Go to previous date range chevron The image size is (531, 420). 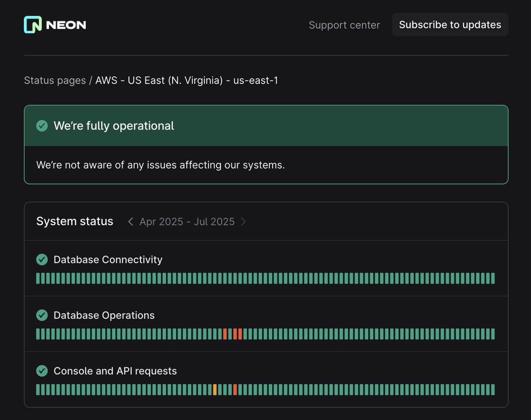(x=131, y=221)
